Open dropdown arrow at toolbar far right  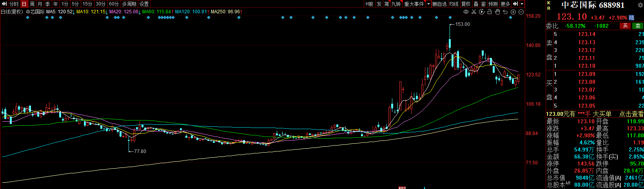point(522,4)
